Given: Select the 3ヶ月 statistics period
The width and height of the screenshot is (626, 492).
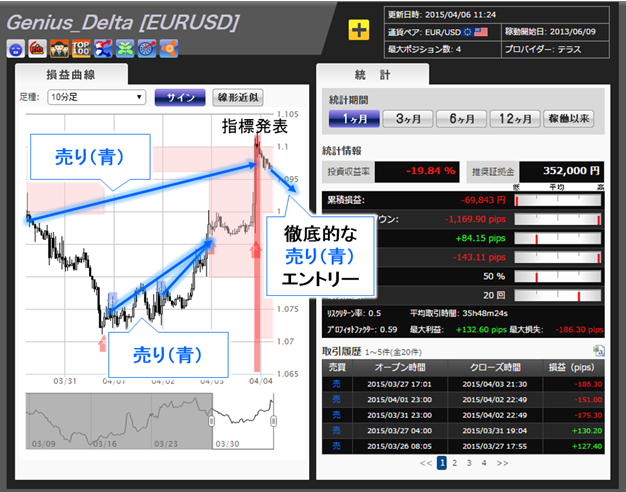Looking at the screenshot, I should point(408,119).
